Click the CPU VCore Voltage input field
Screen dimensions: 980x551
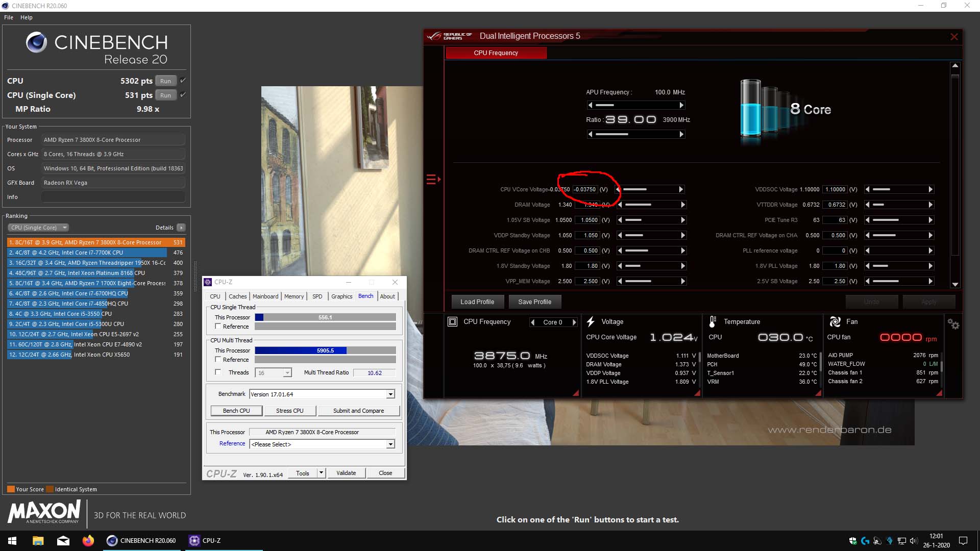coord(585,189)
